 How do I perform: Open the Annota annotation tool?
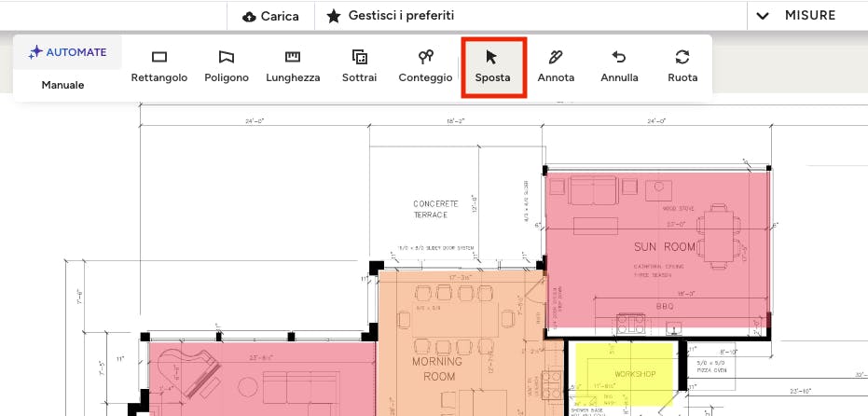click(556, 66)
